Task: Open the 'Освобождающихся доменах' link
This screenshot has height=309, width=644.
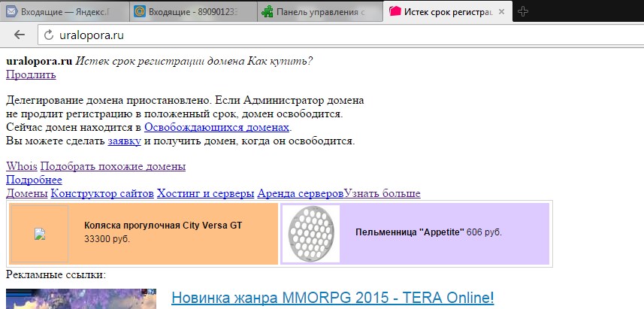Action: click(216, 127)
